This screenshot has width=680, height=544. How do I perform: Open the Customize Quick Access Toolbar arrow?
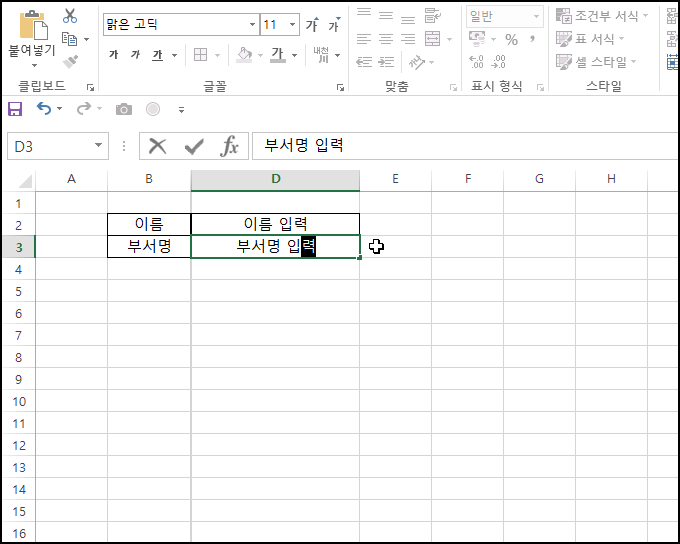pyautogui.click(x=181, y=110)
